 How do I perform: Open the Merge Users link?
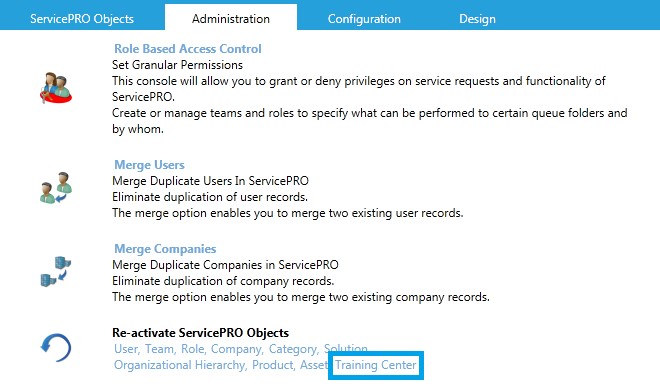point(149,165)
